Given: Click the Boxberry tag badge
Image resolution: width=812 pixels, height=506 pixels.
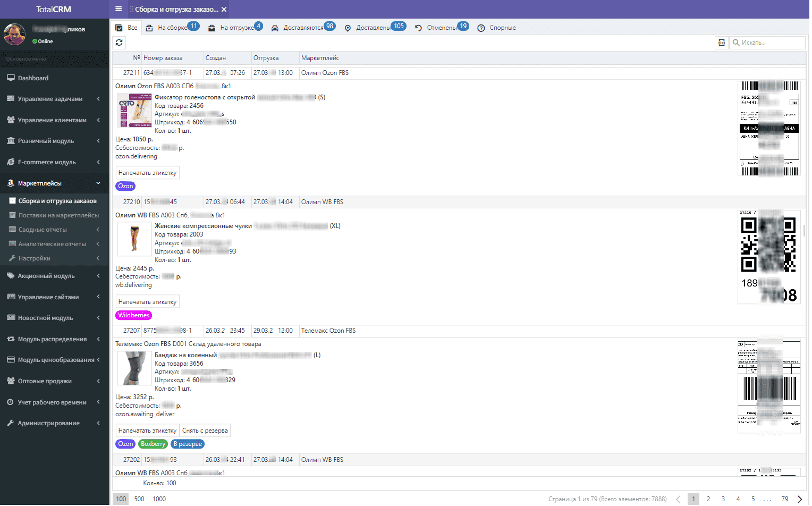Looking at the screenshot, I should point(153,444).
